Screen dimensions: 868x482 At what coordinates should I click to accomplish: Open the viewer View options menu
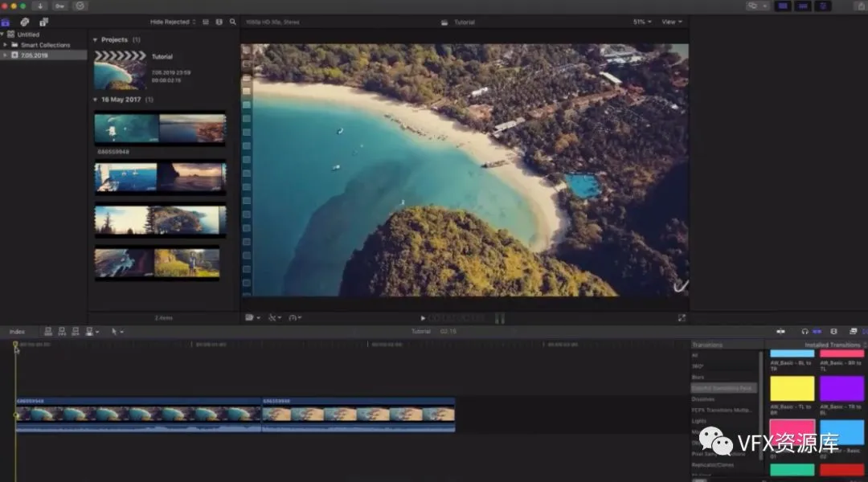[671, 22]
